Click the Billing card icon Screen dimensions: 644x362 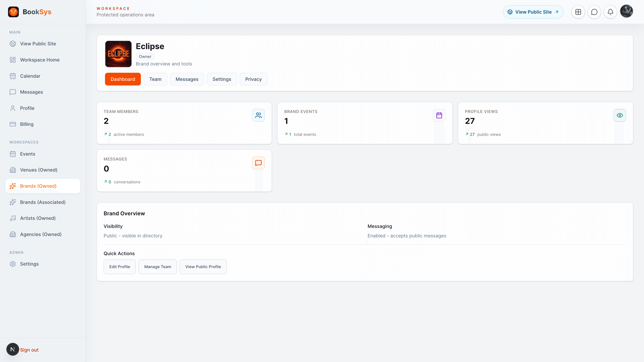pyautogui.click(x=13, y=124)
